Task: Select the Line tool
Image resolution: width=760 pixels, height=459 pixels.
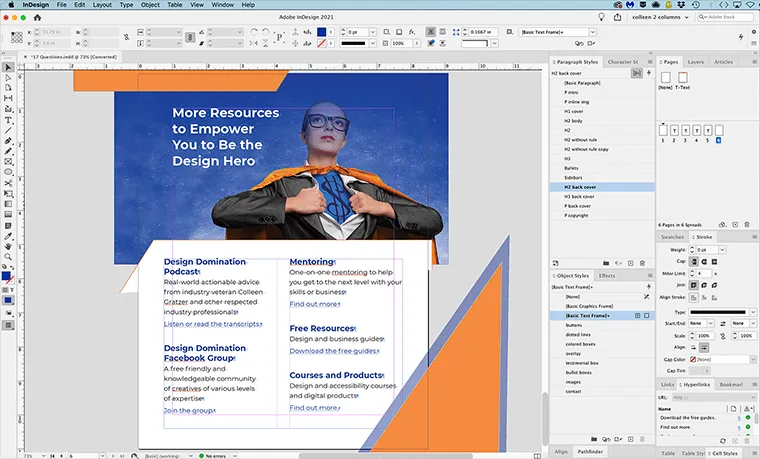Action: click(x=8, y=130)
